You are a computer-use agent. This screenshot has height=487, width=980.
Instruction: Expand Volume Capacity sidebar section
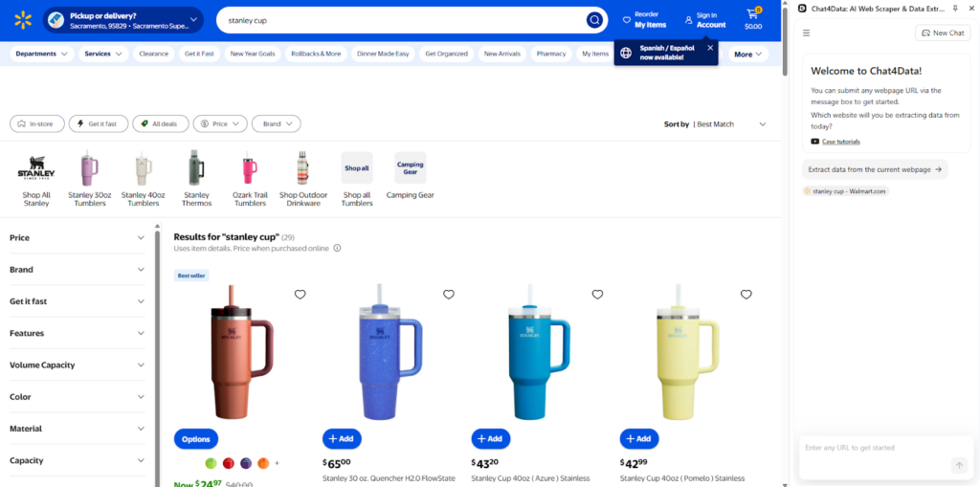coord(78,365)
